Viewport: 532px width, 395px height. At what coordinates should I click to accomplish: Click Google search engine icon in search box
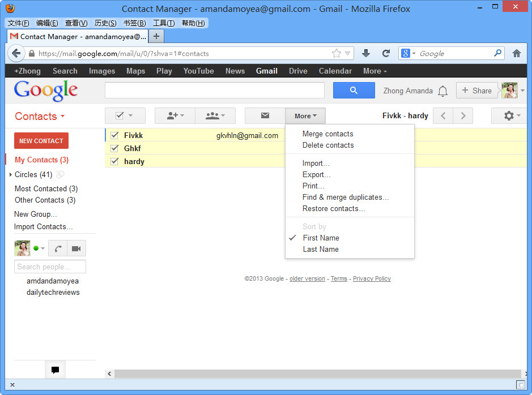[x=406, y=53]
